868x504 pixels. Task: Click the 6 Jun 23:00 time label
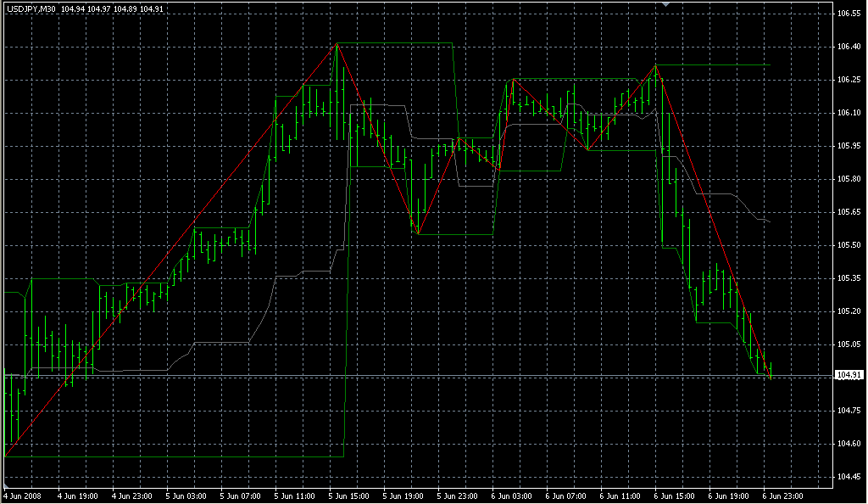[782, 494]
